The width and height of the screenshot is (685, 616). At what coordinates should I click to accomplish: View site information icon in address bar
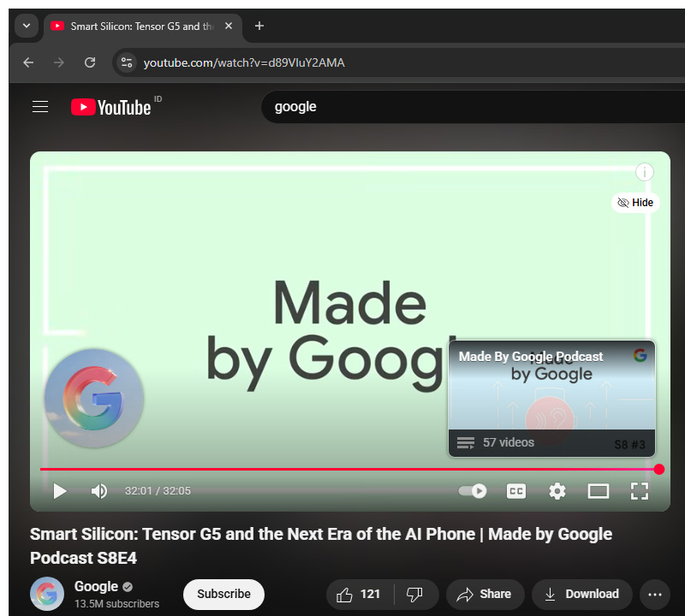click(x=127, y=62)
